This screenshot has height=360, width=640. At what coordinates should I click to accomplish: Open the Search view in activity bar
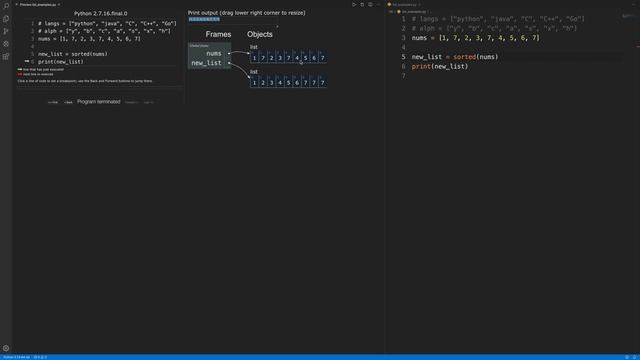(x=6, y=6)
